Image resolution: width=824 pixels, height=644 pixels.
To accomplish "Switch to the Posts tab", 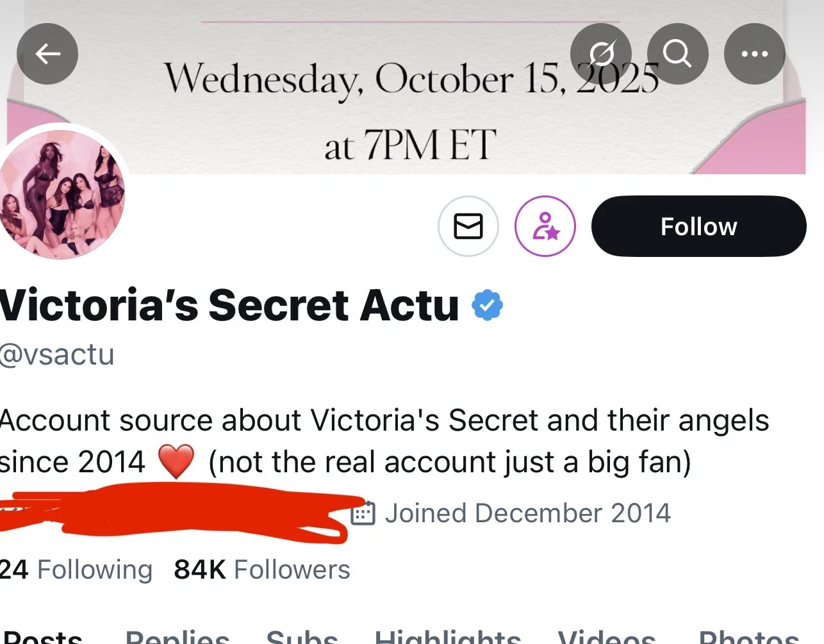I will (x=42, y=638).
